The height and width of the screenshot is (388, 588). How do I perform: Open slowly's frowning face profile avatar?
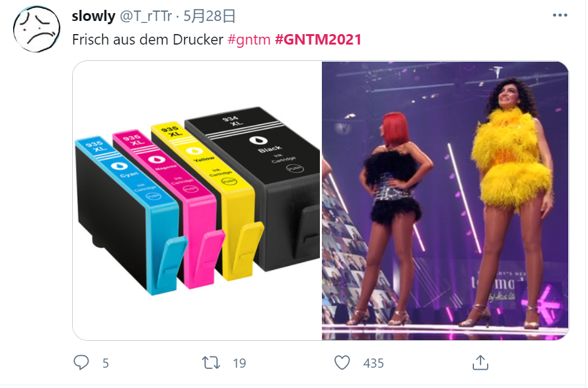pyautogui.click(x=36, y=29)
